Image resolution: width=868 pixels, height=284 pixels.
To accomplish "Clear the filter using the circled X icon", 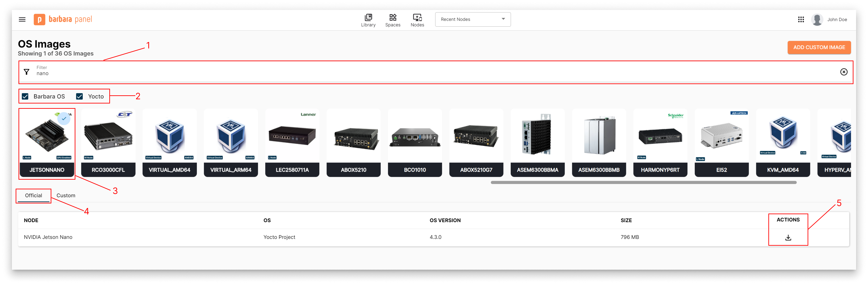I will [844, 72].
